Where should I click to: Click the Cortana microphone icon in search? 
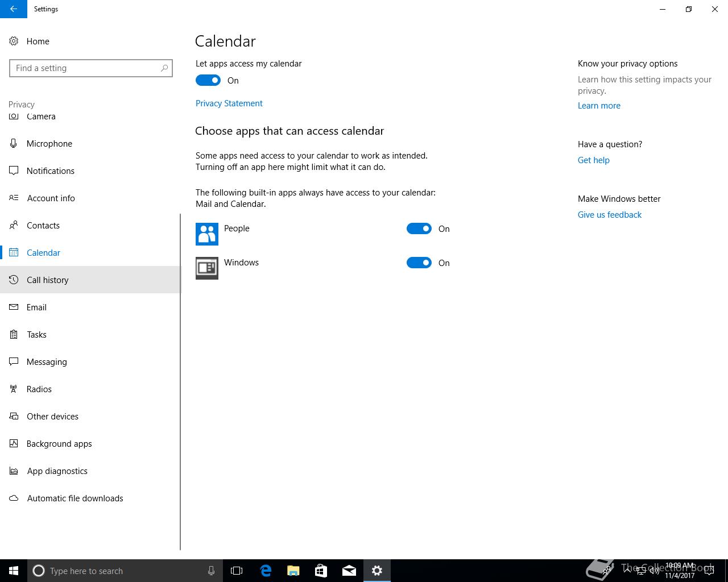(x=211, y=571)
